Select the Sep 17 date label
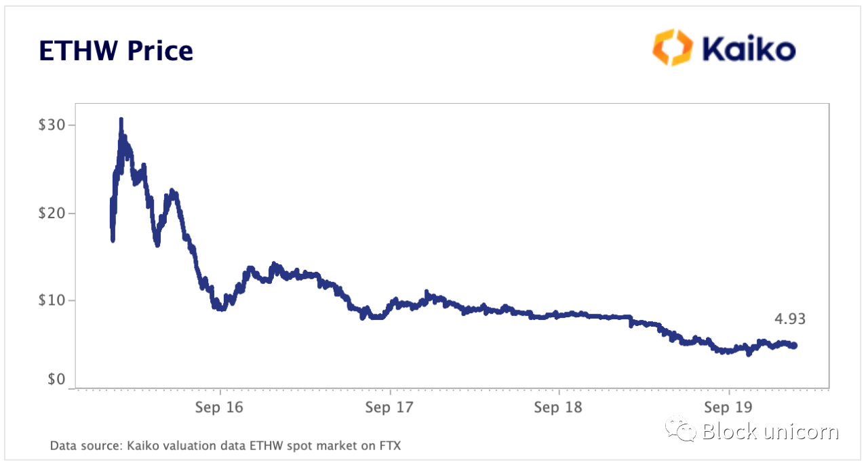The height and width of the screenshot is (467, 868). 389,407
